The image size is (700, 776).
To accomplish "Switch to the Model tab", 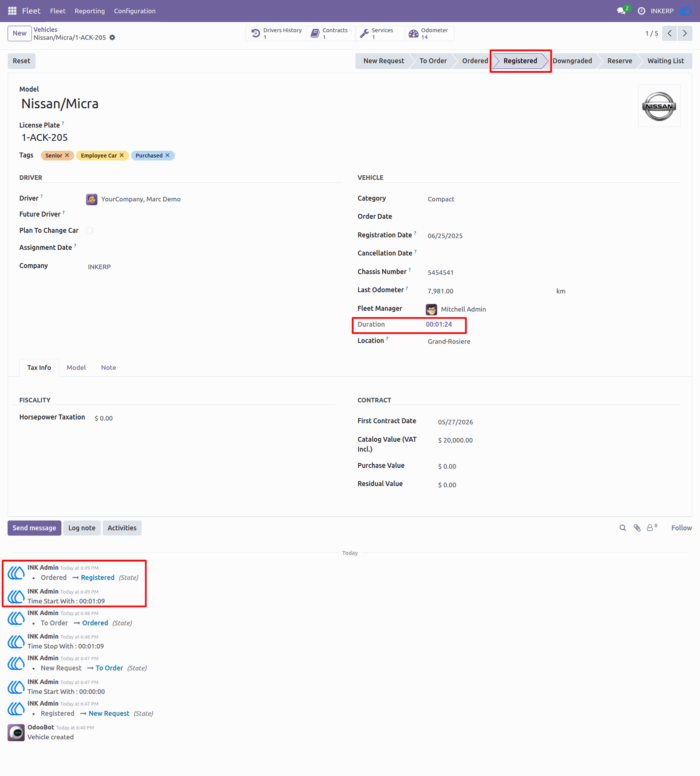I will pos(76,367).
